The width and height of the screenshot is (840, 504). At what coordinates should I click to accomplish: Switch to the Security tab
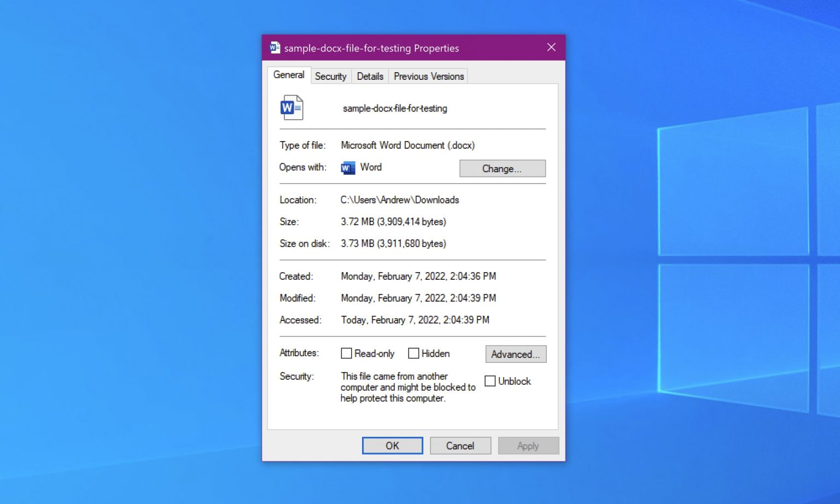330,76
